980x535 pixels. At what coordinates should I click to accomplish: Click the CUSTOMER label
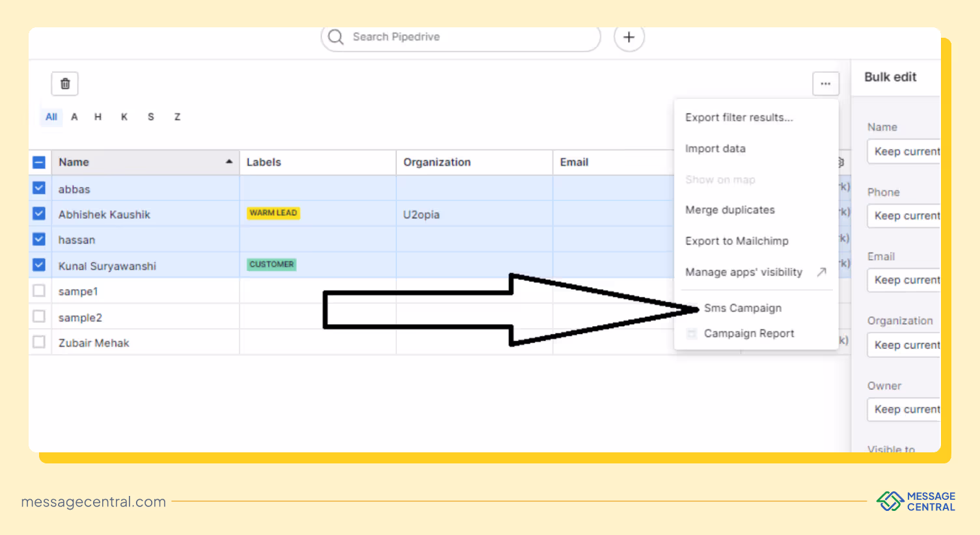[x=271, y=264]
